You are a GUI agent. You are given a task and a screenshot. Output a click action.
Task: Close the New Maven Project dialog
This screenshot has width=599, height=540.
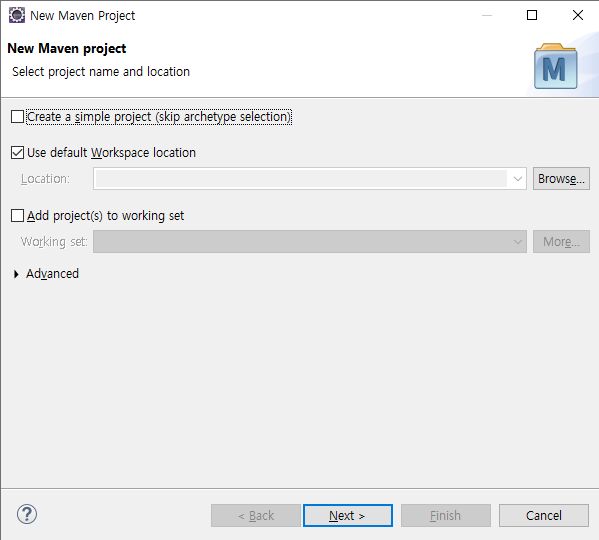578,15
